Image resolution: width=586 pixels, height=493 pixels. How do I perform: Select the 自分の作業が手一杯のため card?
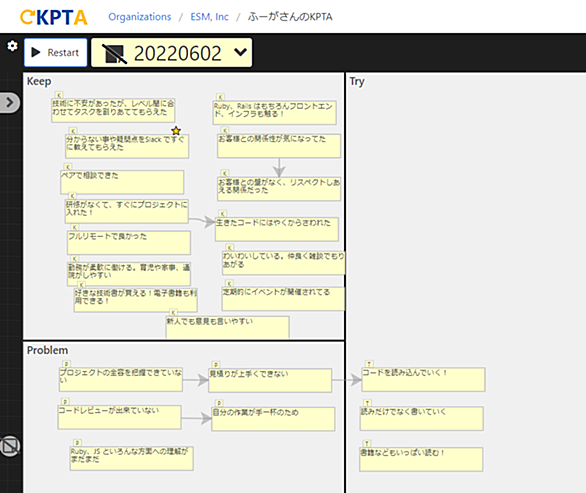tap(273, 419)
